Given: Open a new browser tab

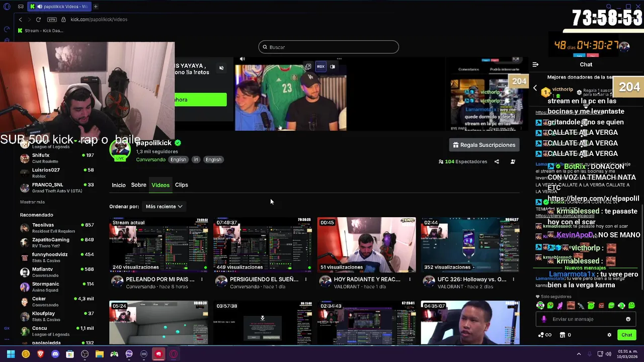Looking at the screenshot, I should tap(96, 7).
